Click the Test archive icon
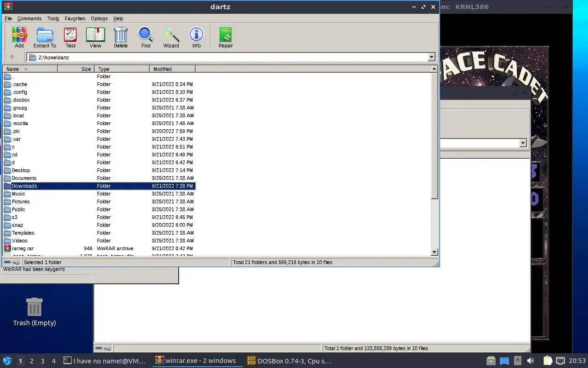The width and height of the screenshot is (588, 368). (x=70, y=37)
